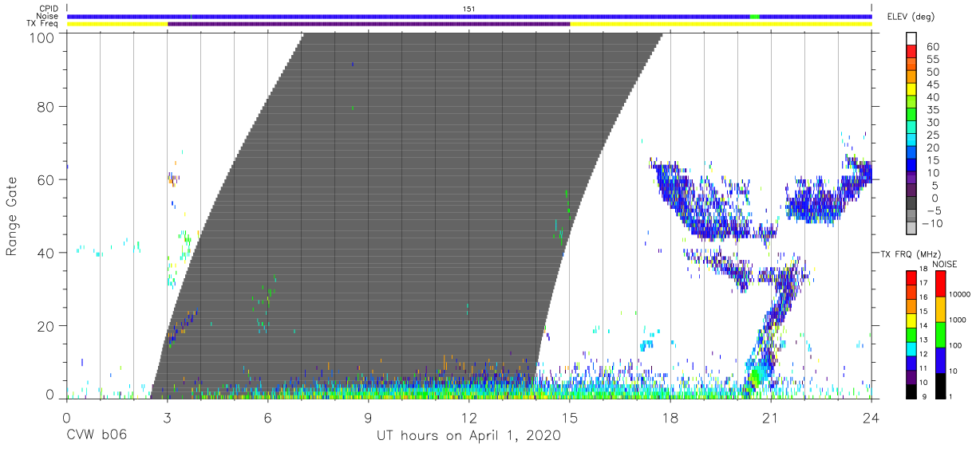Click the x-axis tick label '24'
This screenshot has width=980, height=452.
(x=871, y=417)
